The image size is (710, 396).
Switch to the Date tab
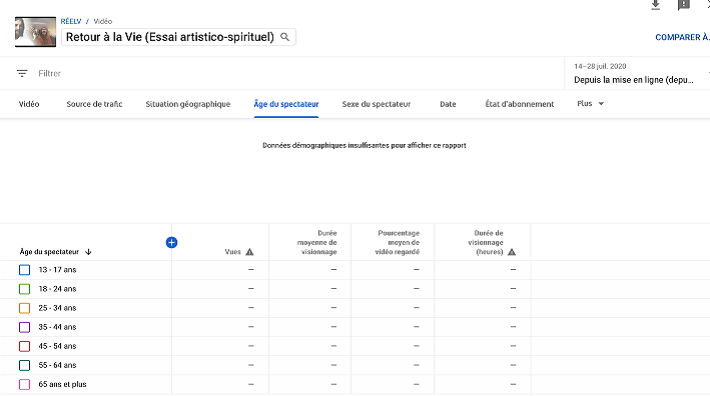click(x=448, y=104)
